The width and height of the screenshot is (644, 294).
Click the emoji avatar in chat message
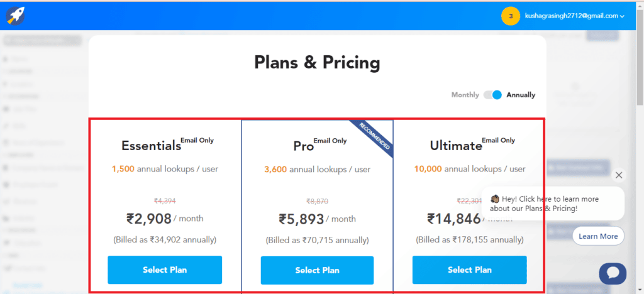494,199
